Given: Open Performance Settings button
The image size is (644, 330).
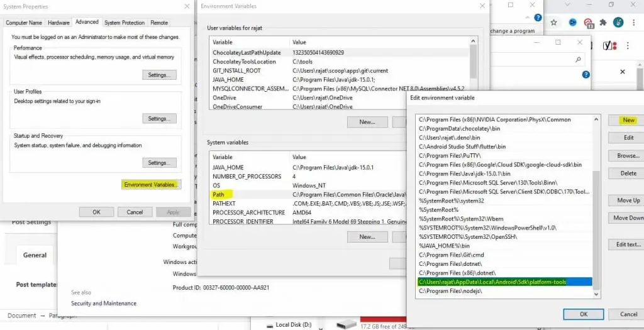Looking at the screenshot, I should (159, 75).
